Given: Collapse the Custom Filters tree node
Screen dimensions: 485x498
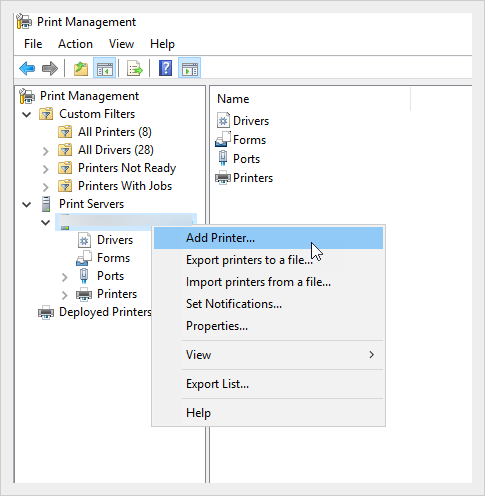Looking at the screenshot, I should (27, 115).
